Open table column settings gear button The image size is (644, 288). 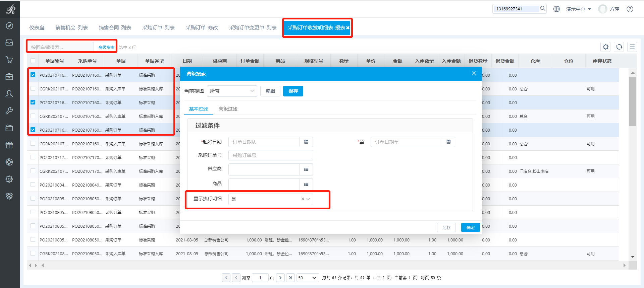pyautogui.click(x=606, y=47)
